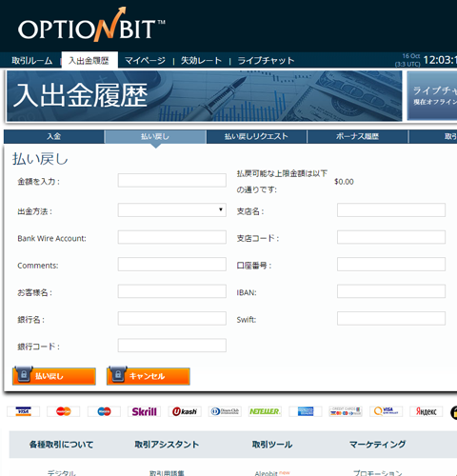Click the Ukash payment logo
Screen dimensions: 457x476
(185, 411)
